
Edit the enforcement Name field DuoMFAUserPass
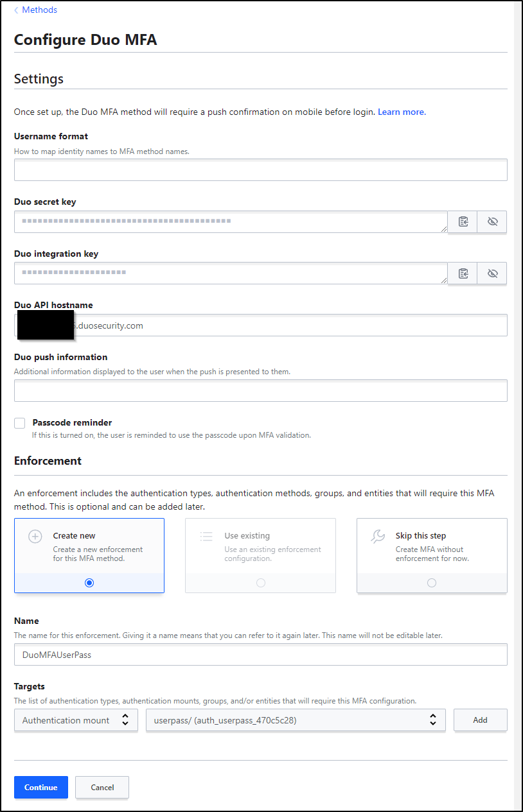point(261,655)
